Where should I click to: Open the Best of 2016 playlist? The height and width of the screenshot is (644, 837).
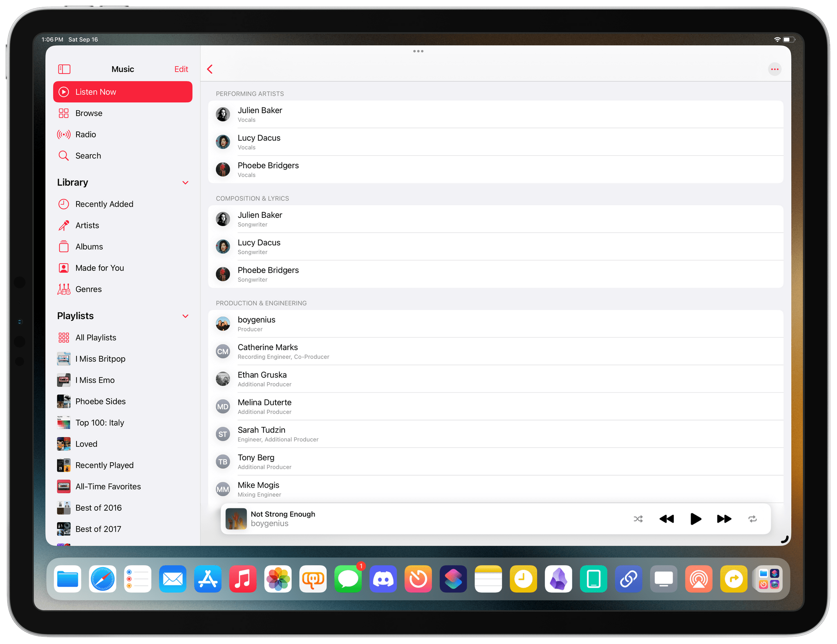123,508
